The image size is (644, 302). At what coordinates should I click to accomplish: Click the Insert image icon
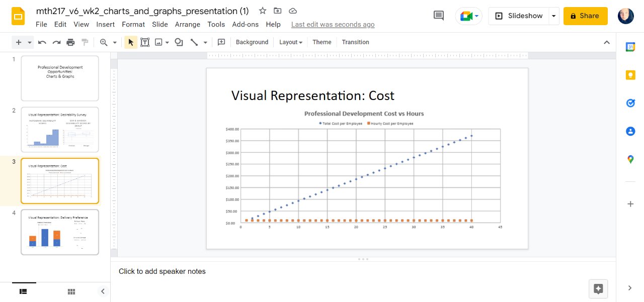(x=159, y=42)
